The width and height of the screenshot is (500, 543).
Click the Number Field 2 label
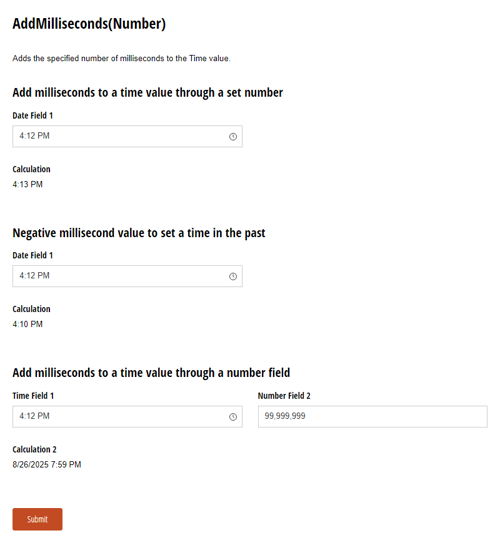284,395
